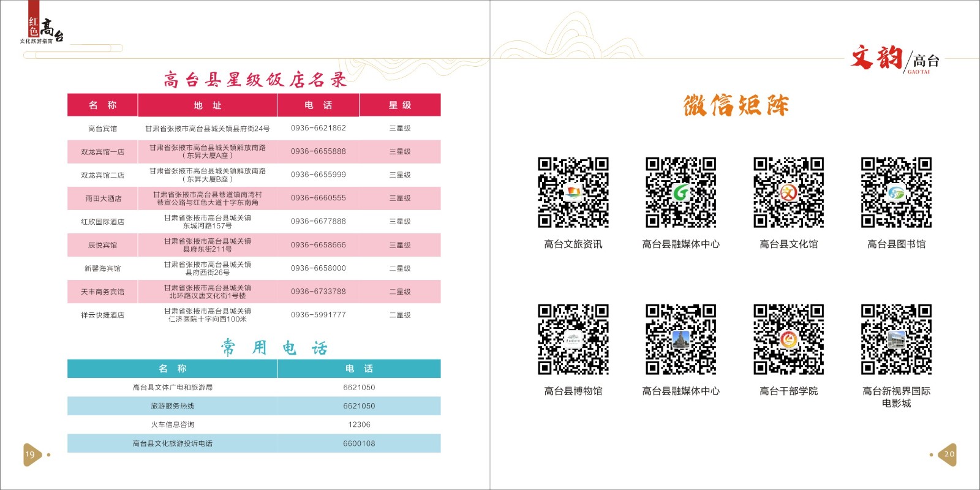980x490 pixels.
Task: Click the 高台县文化馆 caption
Action: pyautogui.click(x=789, y=244)
